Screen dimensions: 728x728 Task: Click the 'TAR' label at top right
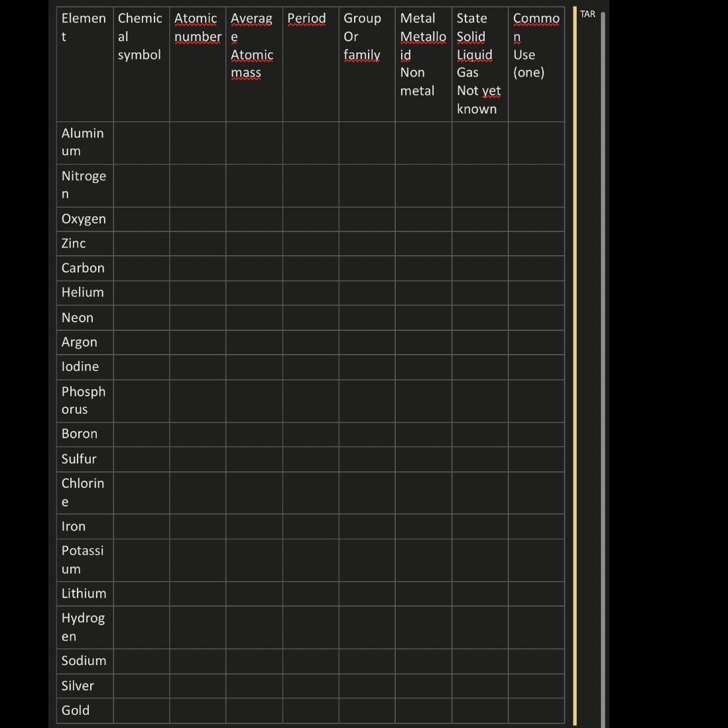(587, 15)
